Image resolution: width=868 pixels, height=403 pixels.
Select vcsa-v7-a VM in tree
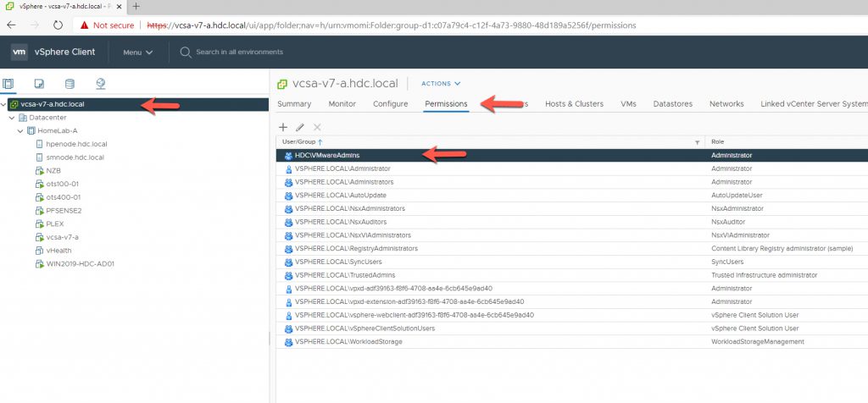63,237
